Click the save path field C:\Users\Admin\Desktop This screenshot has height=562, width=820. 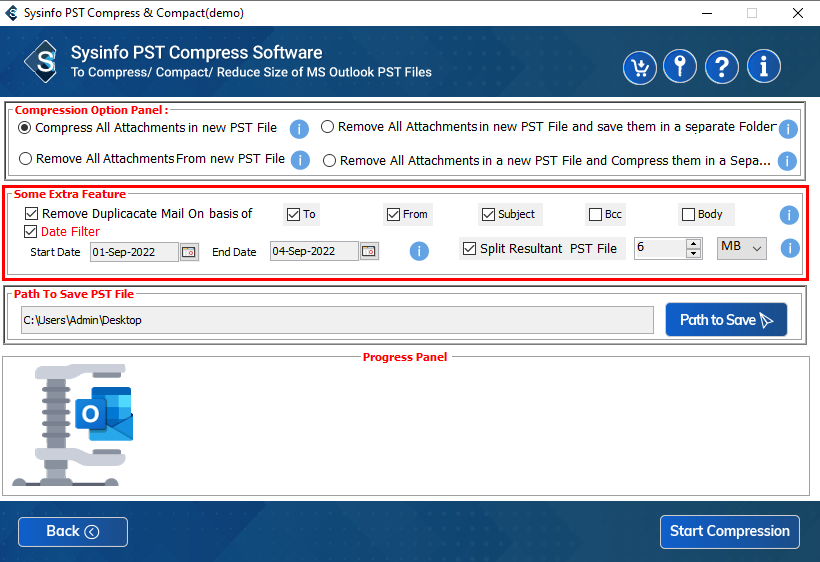337,320
